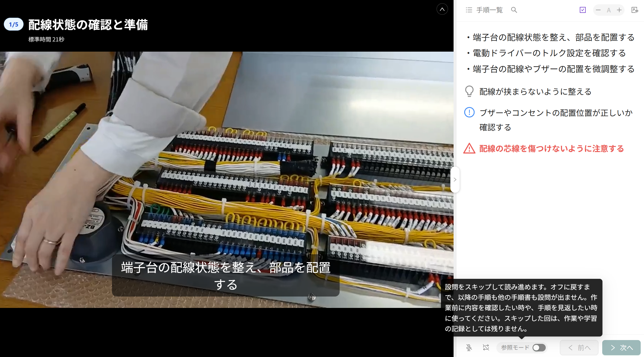Toggle the loop-off repeat icon
The width and height of the screenshot is (644, 357).
pos(486,348)
